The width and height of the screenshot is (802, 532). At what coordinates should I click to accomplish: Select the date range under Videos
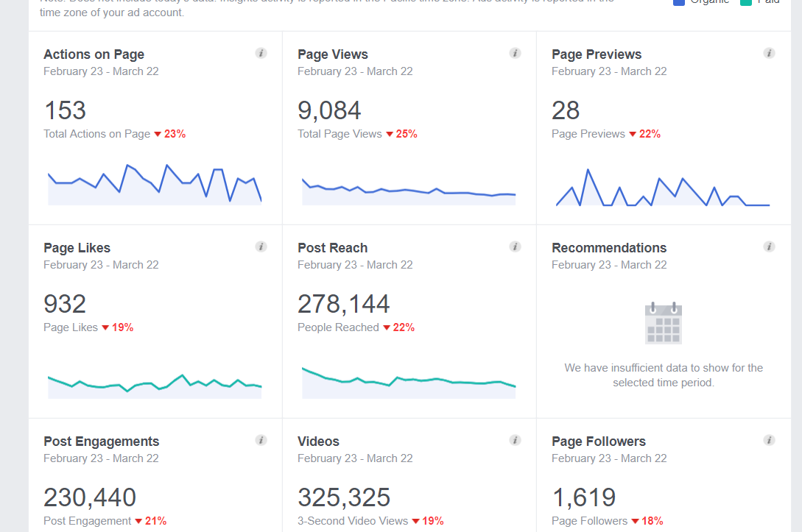355,458
